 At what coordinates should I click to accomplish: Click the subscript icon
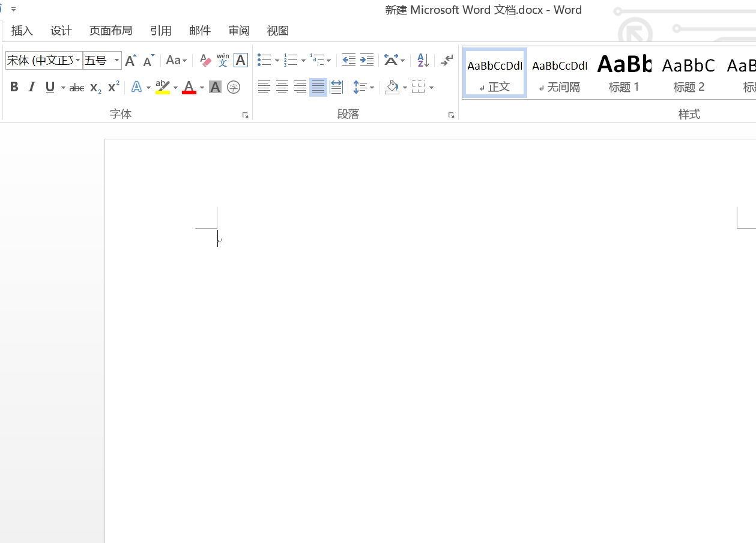click(x=95, y=88)
